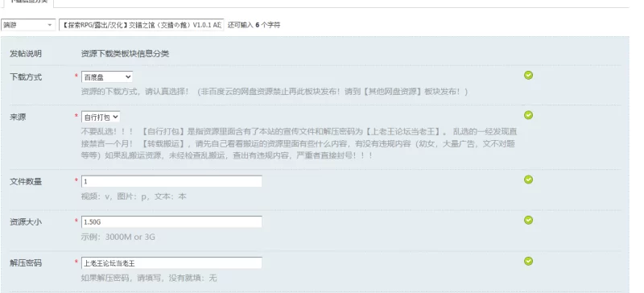Open the 来源 自行打包 dropdown
This screenshot has height=293, width=644.
click(101, 117)
